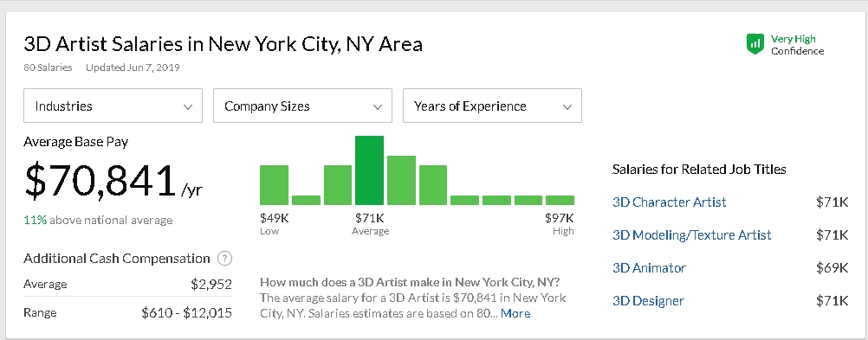868x340 pixels.
Task: Click the $610 - $12,015 range value
Action: click(x=186, y=313)
